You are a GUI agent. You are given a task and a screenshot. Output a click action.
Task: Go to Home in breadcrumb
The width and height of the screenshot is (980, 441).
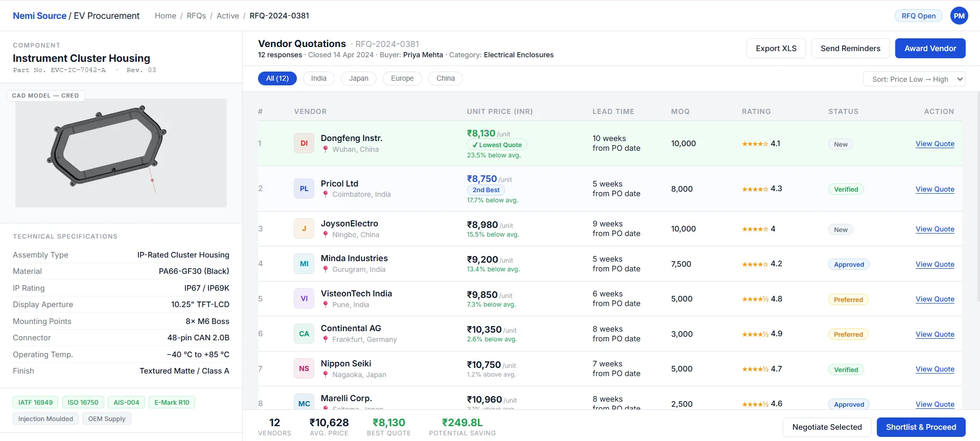point(166,16)
